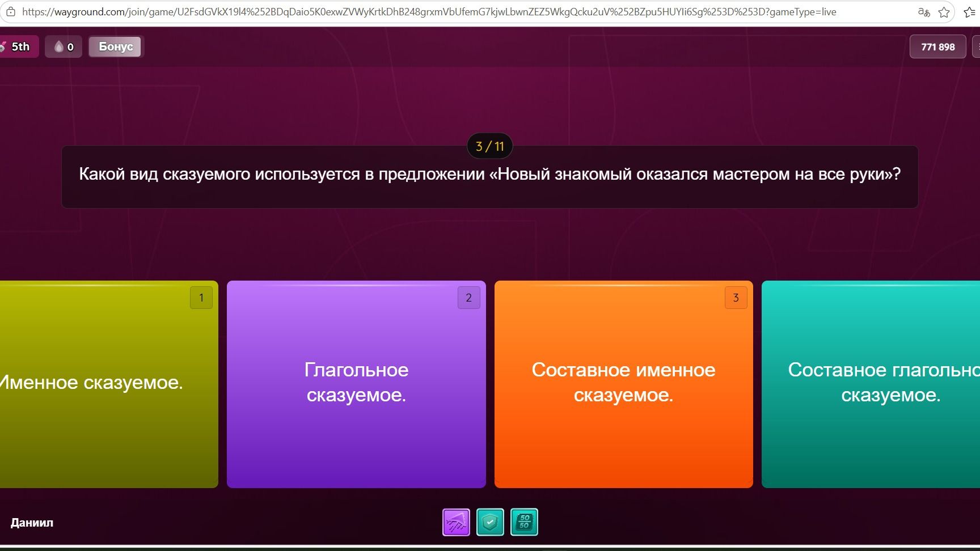The image size is (980, 551).
Task: Open the favorites list icon in the browser toolbar
Action: [970, 12]
